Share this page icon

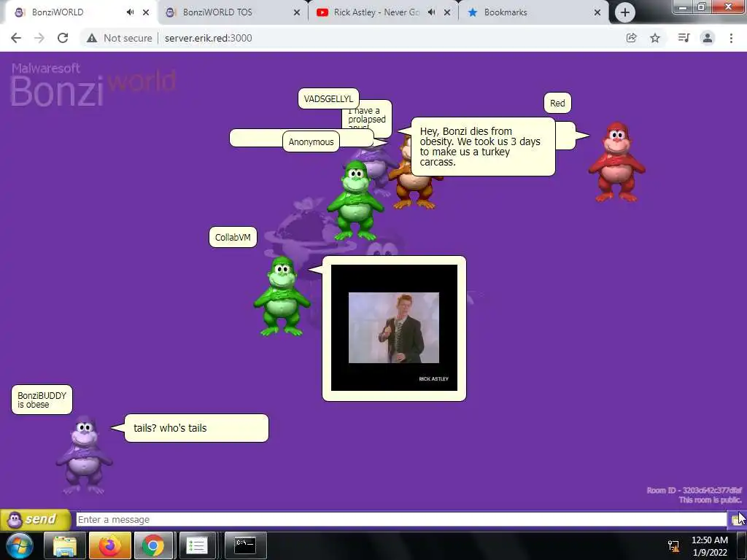click(x=631, y=38)
